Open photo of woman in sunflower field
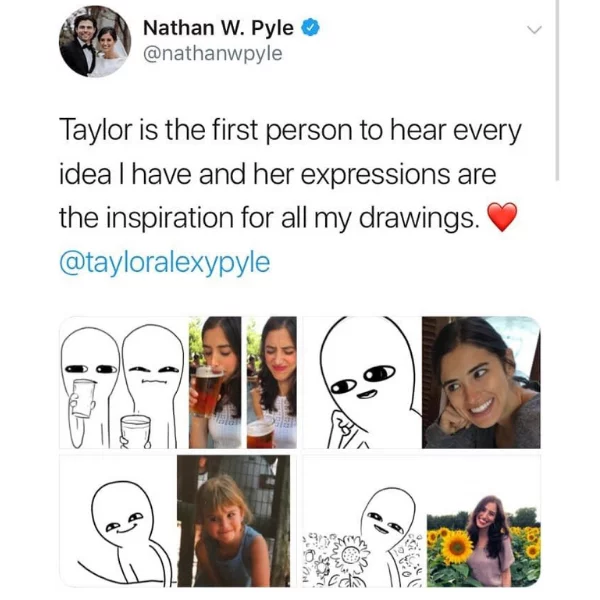 (484, 541)
